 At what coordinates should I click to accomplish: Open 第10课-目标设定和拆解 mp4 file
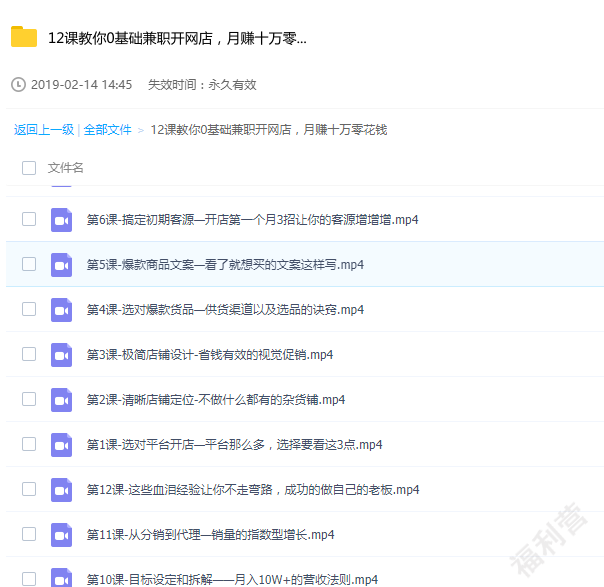pyautogui.click(x=232, y=580)
